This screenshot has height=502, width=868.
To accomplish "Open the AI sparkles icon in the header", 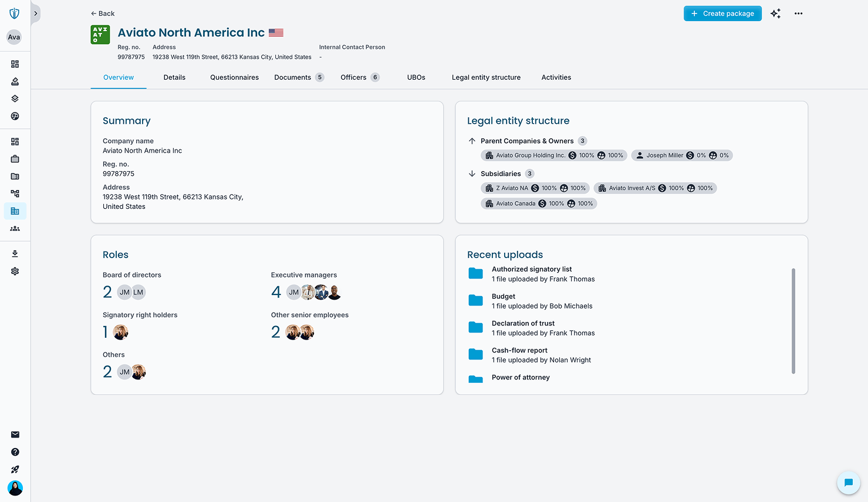I will click(775, 13).
